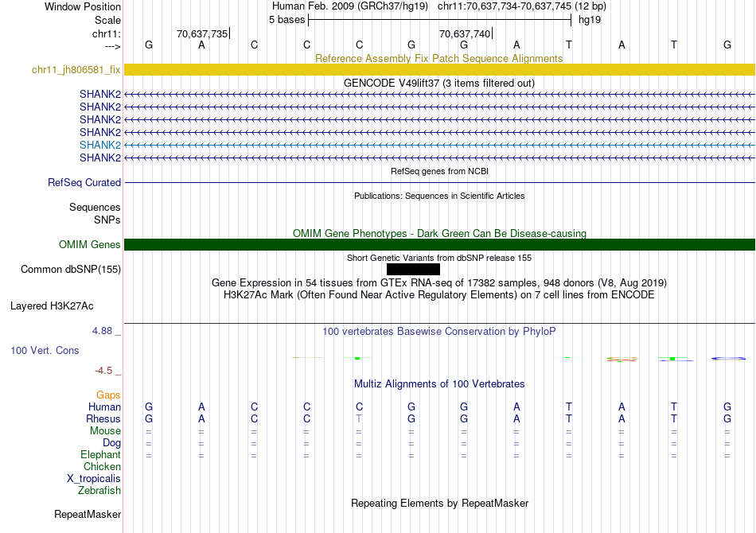Click the X_tropicalis species row label

click(94, 479)
